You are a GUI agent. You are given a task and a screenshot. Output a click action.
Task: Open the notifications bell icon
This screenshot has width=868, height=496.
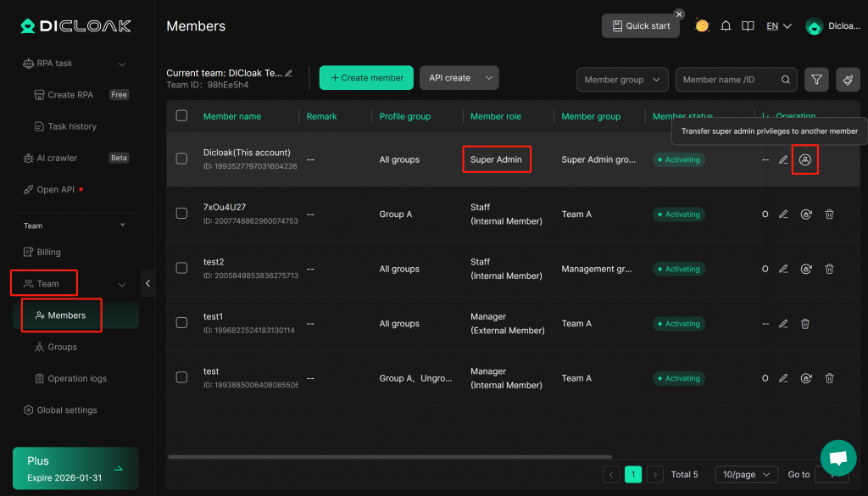tap(726, 26)
